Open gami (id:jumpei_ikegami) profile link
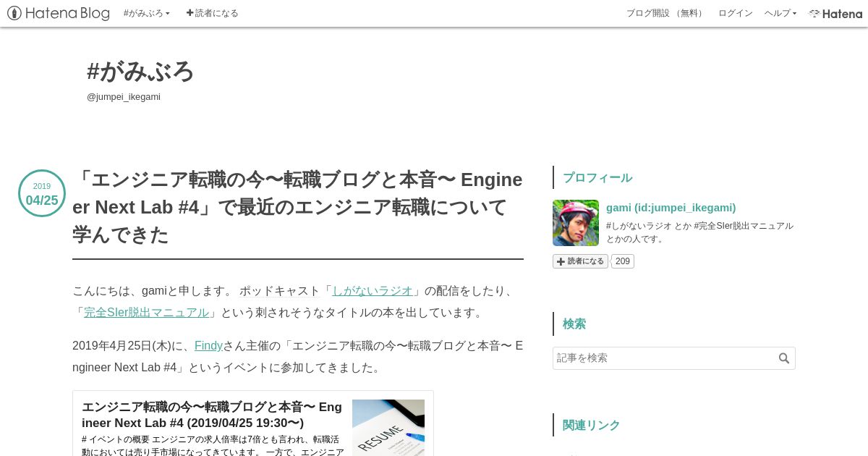 coord(671,207)
